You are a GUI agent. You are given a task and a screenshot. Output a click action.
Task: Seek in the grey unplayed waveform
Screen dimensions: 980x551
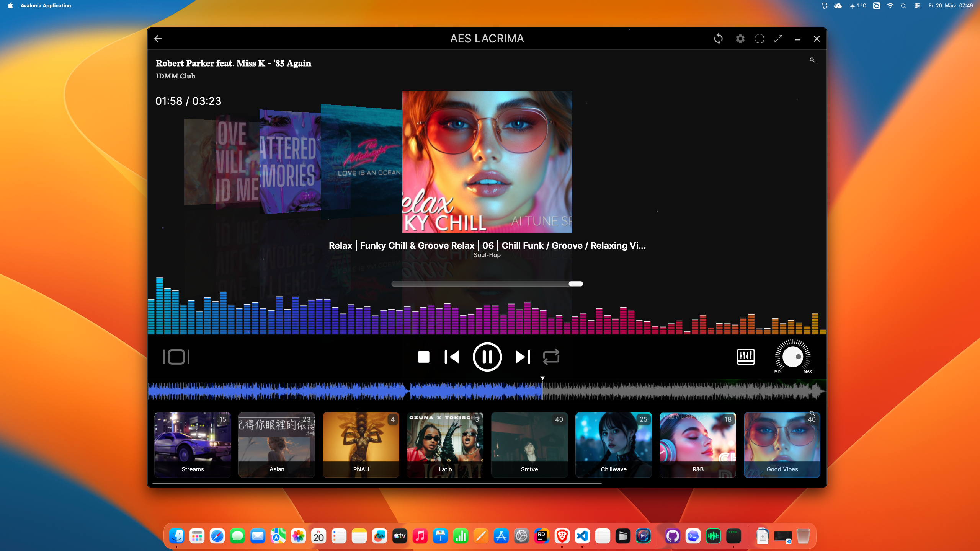pyautogui.click(x=684, y=391)
